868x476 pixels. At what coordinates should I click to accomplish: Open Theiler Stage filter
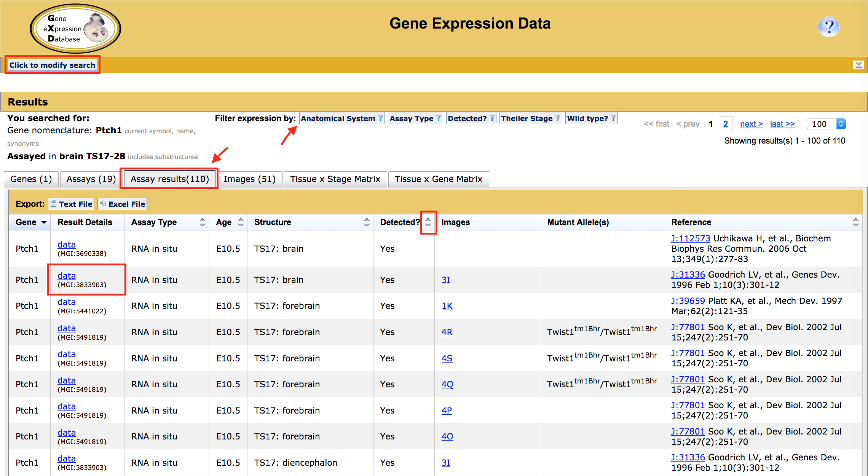coord(530,118)
